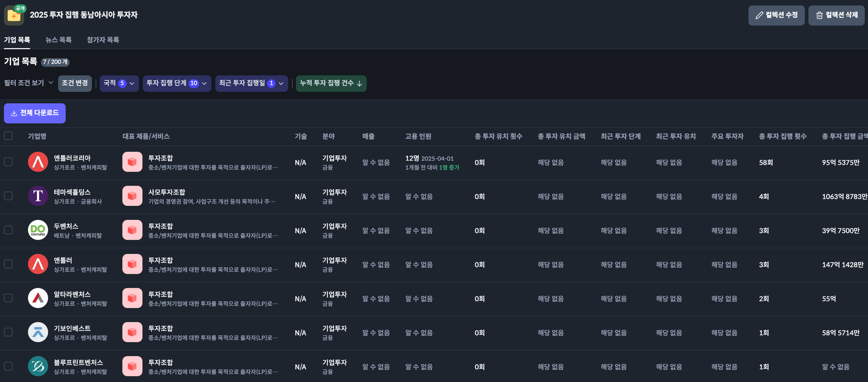The width and height of the screenshot is (868, 382).
Task: Check the 앤틀러코리아 row checkbox
Action: point(8,162)
